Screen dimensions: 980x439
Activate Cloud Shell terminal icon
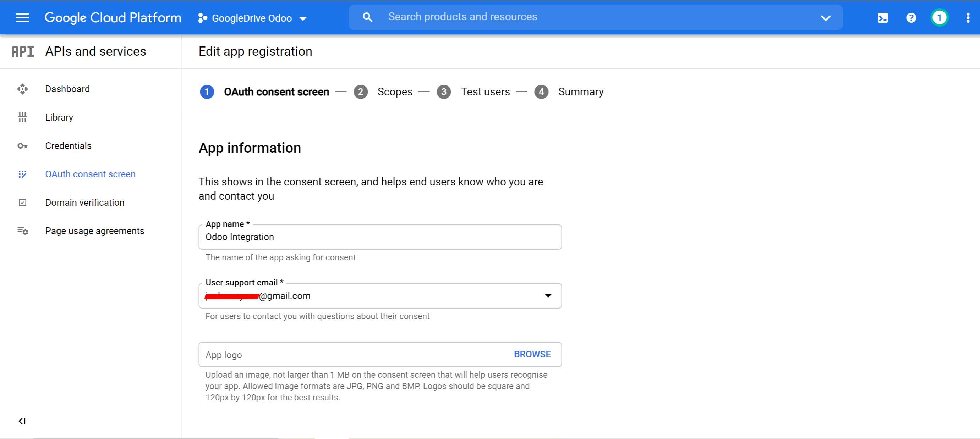pos(883,18)
